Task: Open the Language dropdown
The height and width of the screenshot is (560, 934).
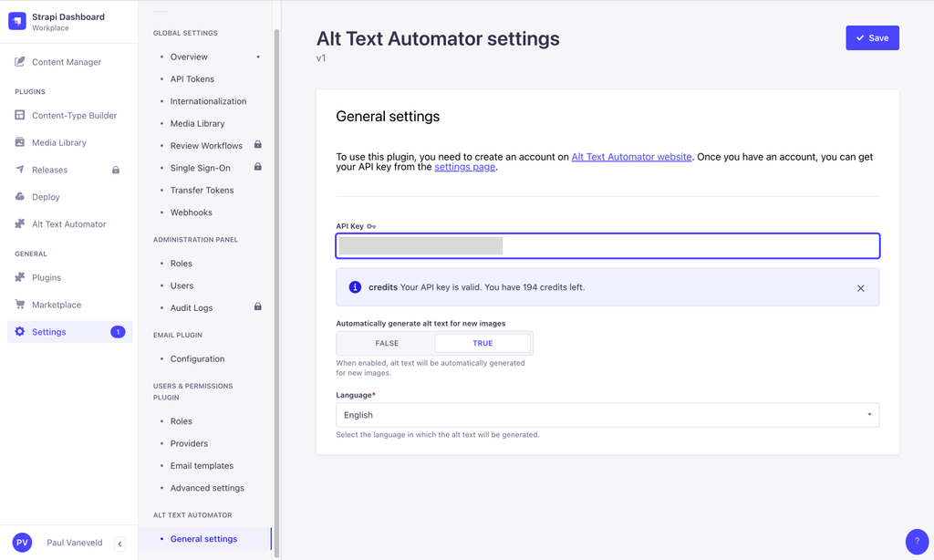Action: 607,415
